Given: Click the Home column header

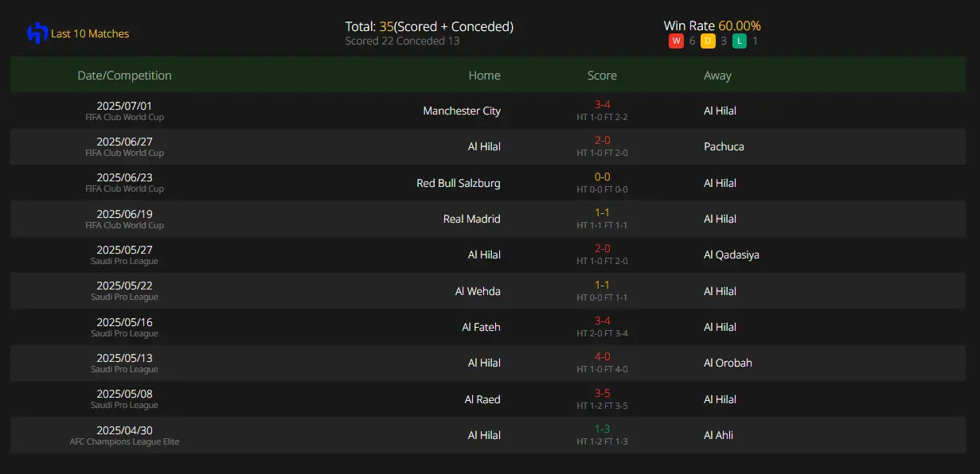Looking at the screenshot, I should point(485,76).
